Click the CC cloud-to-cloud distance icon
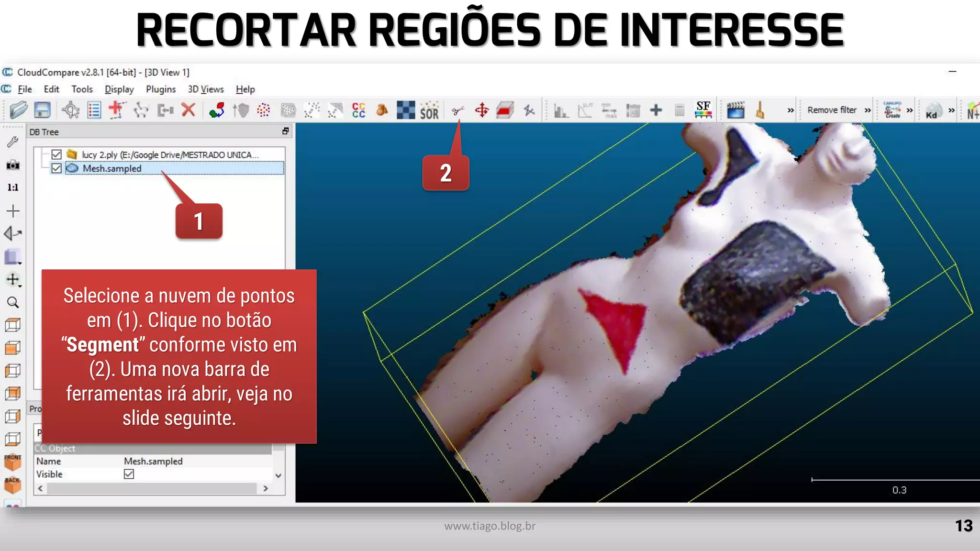The image size is (980, 551). pyautogui.click(x=359, y=110)
